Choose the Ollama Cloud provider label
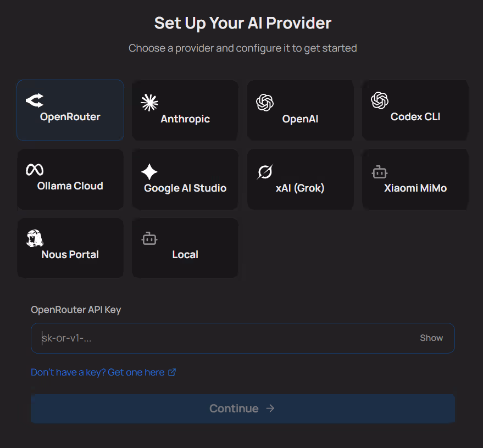The width and height of the screenshot is (483, 448). pyautogui.click(x=70, y=186)
